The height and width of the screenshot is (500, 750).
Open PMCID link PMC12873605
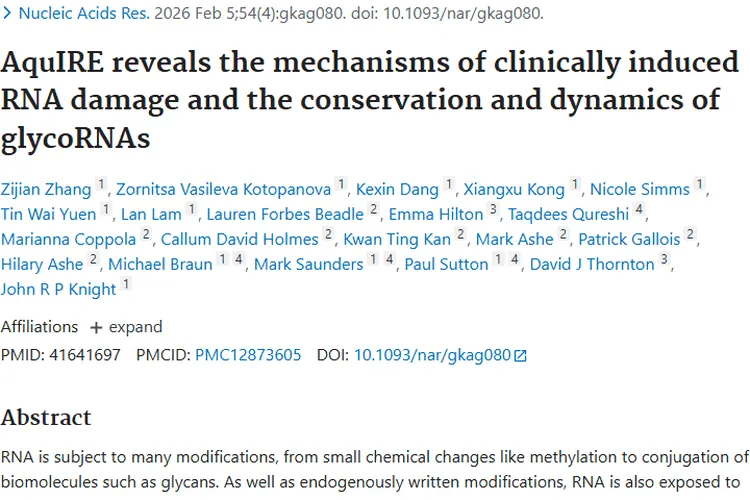coord(248,354)
